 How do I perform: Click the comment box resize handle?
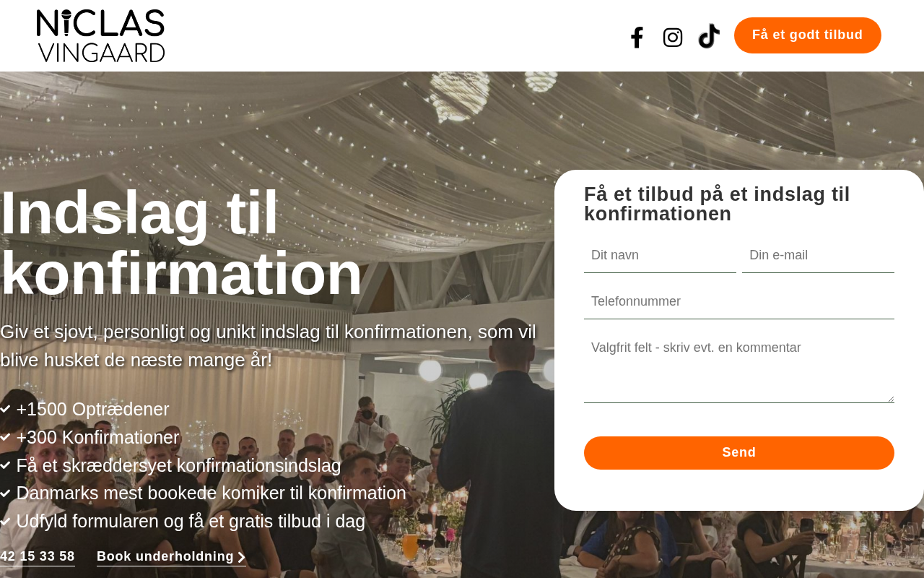(x=891, y=399)
